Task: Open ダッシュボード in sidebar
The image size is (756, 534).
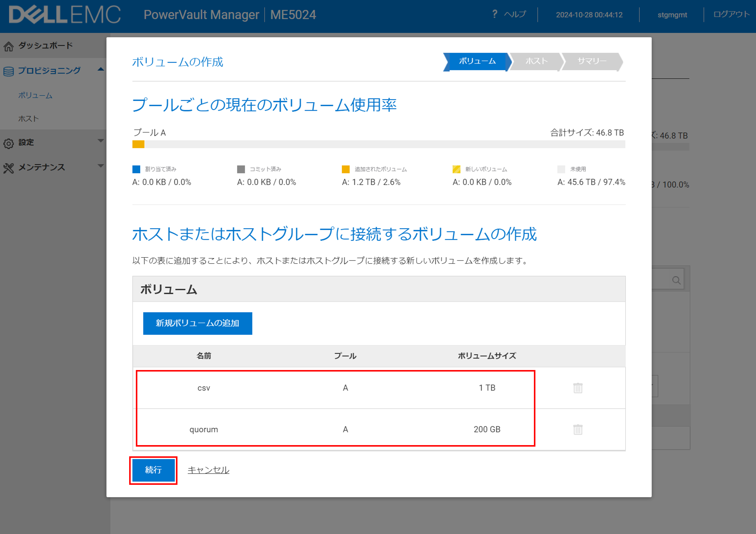Action: (45, 46)
